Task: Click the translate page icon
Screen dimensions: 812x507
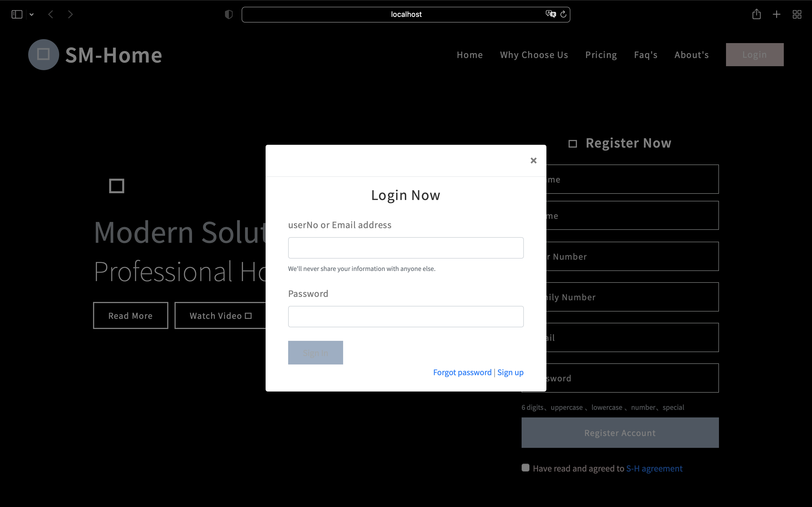Action: (550, 14)
